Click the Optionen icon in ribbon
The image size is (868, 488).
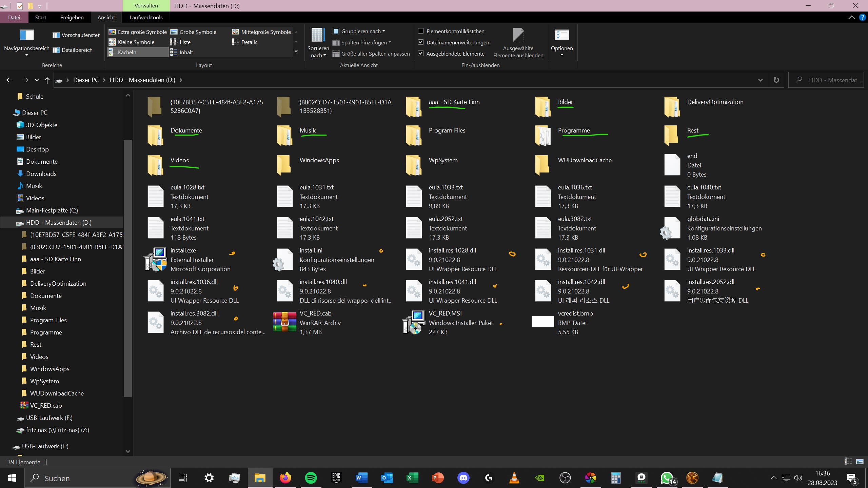[x=562, y=35]
